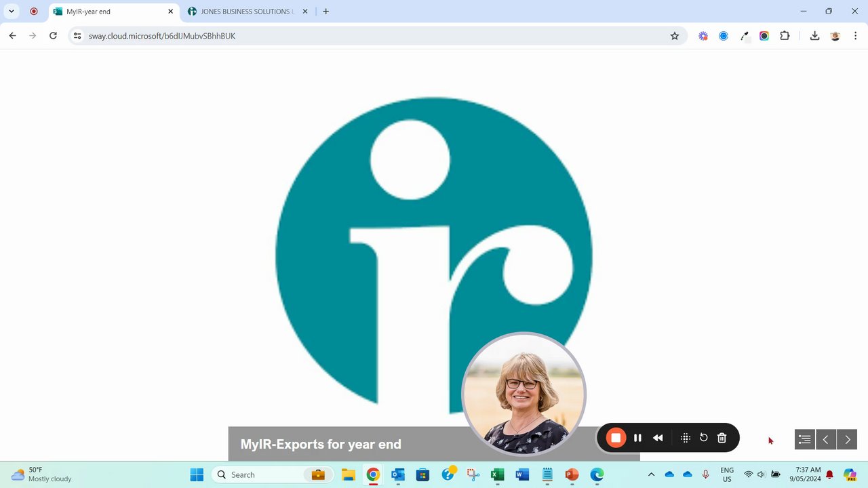Go forward in browser history
The image size is (868, 488).
[x=33, y=36]
